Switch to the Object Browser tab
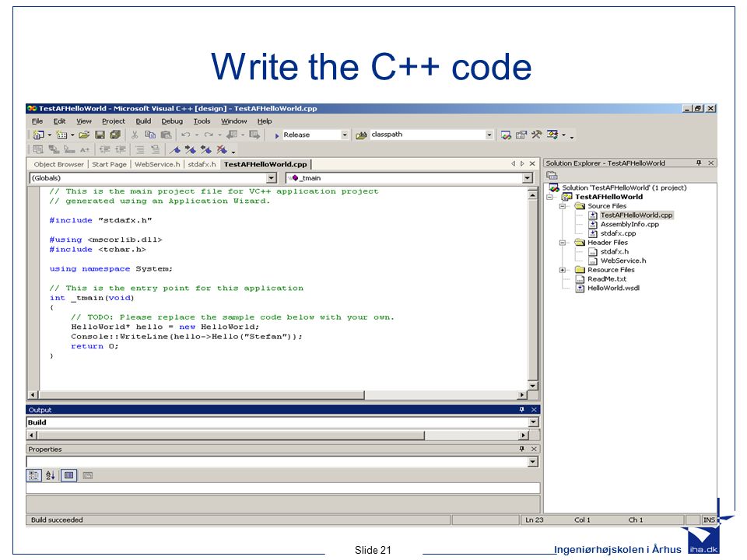 [x=58, y=164]
